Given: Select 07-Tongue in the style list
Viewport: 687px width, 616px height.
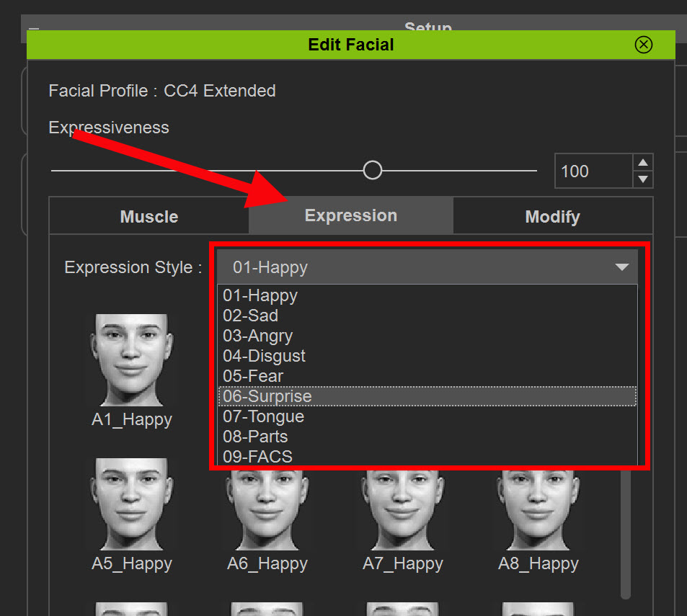Looking at the screenshot, I should click(x=427, y=416).
